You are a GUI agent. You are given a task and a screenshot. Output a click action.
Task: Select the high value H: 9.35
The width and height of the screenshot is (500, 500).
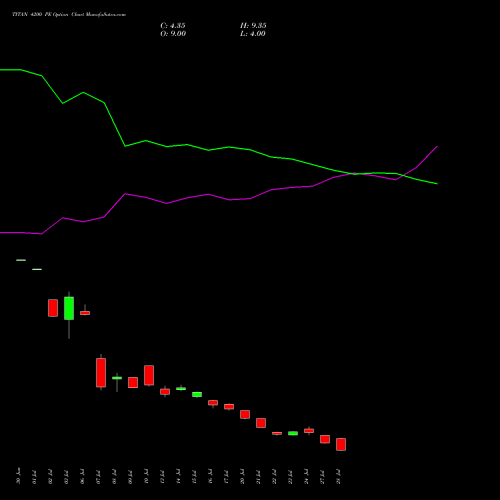point(253,26)
